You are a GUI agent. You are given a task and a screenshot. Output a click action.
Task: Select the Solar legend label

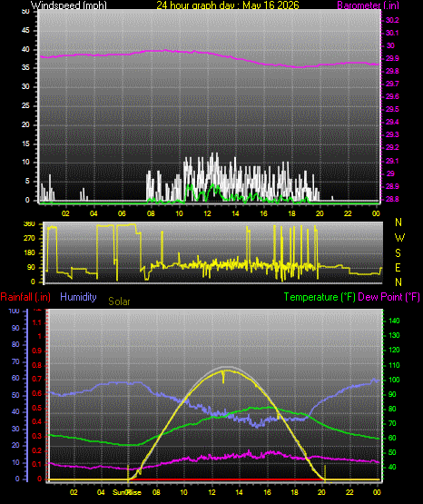tap(119, 301)
